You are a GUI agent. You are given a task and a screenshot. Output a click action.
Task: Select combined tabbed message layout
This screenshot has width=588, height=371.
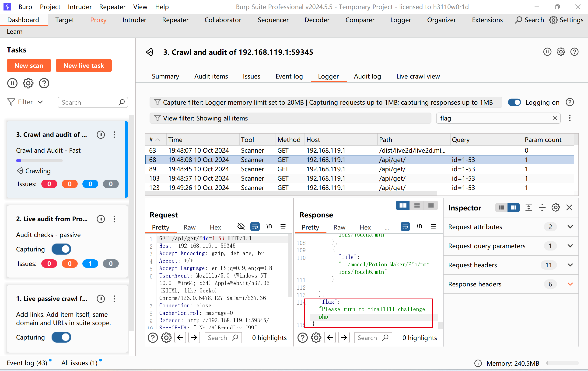[x=431, y=205]
